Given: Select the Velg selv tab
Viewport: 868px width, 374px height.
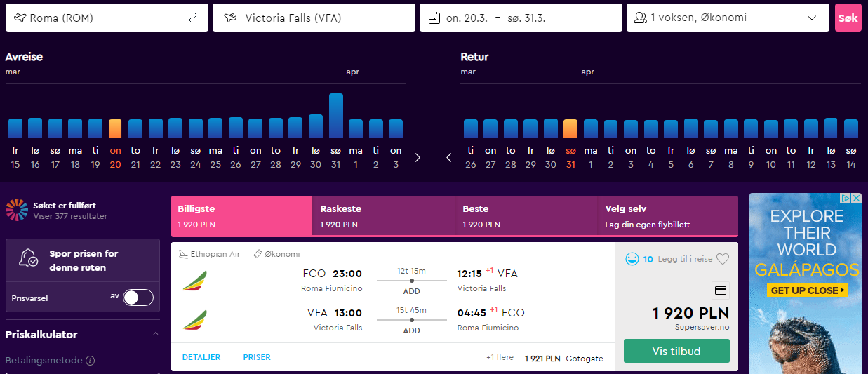Looking at the screenshot, I should (668, 216).
